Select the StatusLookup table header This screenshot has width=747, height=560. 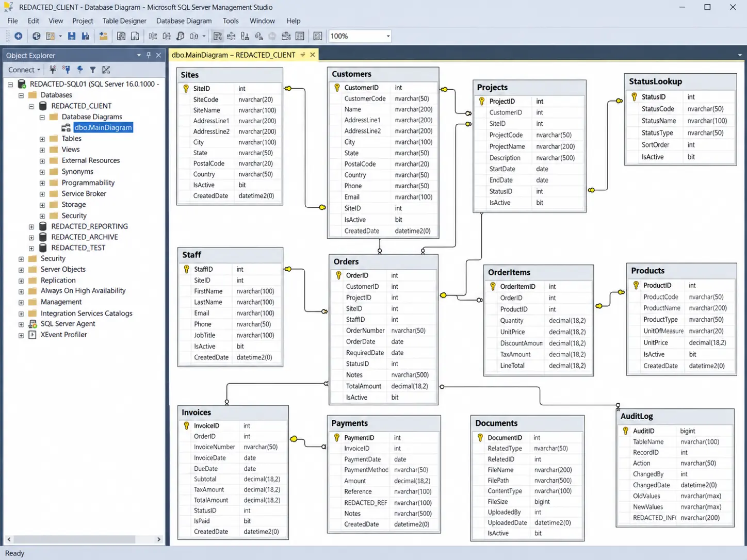[x=680, y=81]
